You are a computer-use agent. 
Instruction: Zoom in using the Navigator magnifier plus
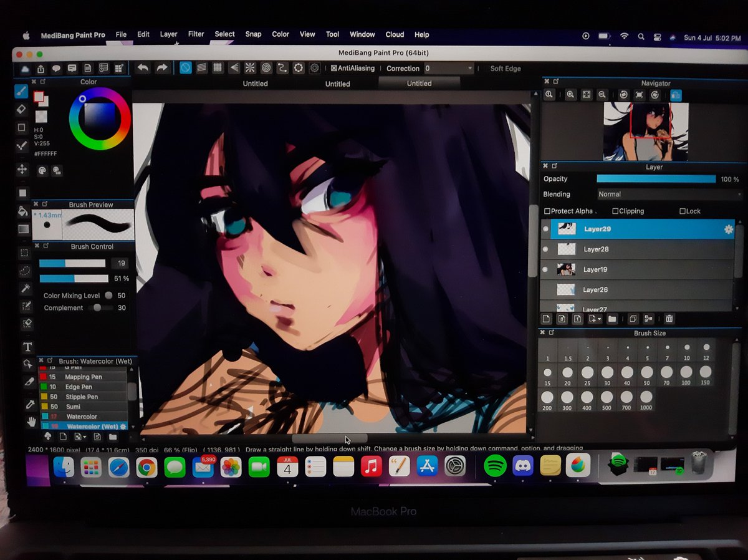tap(570, 95)
